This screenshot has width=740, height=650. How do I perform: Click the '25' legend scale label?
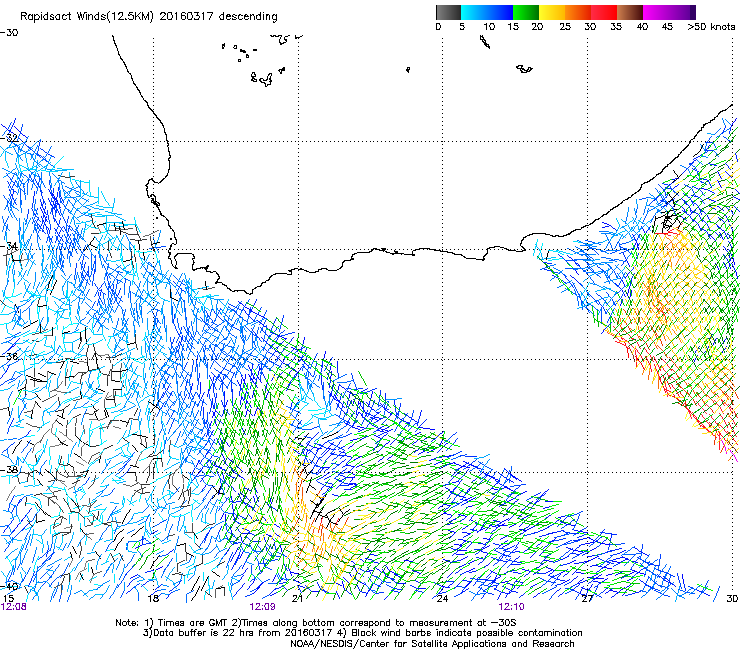point(565,27)
